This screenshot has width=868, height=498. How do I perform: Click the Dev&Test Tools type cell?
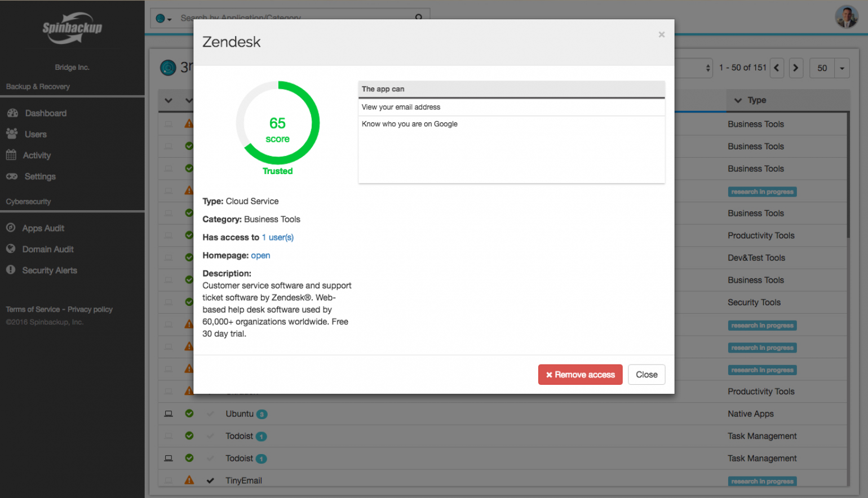[756, 257]
